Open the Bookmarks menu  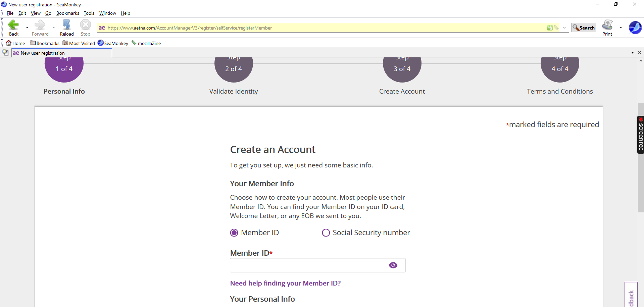pos(68,13)
